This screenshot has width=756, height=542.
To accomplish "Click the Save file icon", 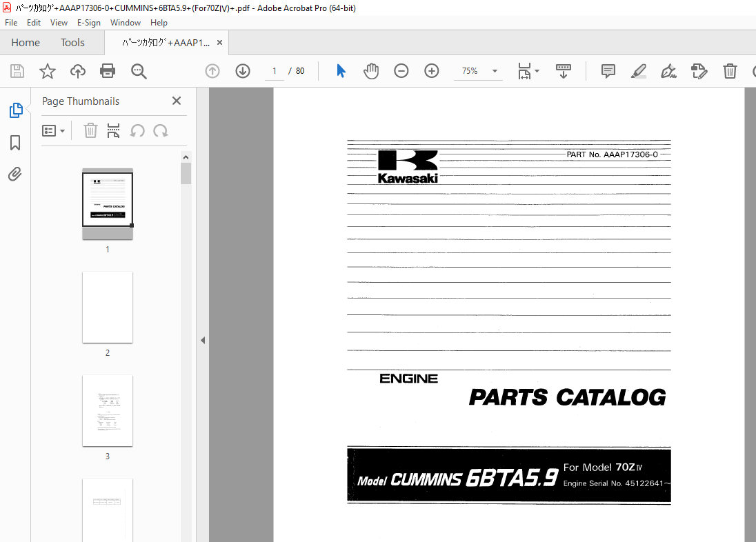I will point(17,71).
